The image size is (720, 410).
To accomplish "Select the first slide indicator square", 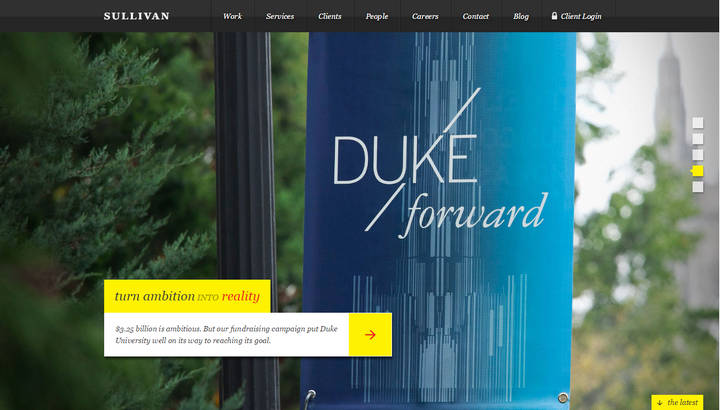I will tap(698, 123).
